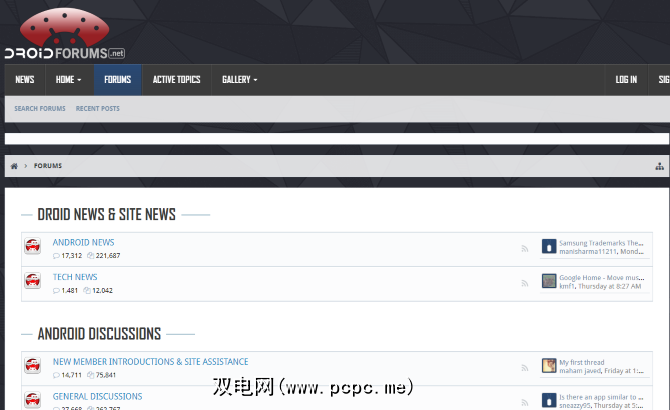Open the Is there an app similar thread
Image resolution: width=670 pixels, height=410 pixels.
[601, 397]
